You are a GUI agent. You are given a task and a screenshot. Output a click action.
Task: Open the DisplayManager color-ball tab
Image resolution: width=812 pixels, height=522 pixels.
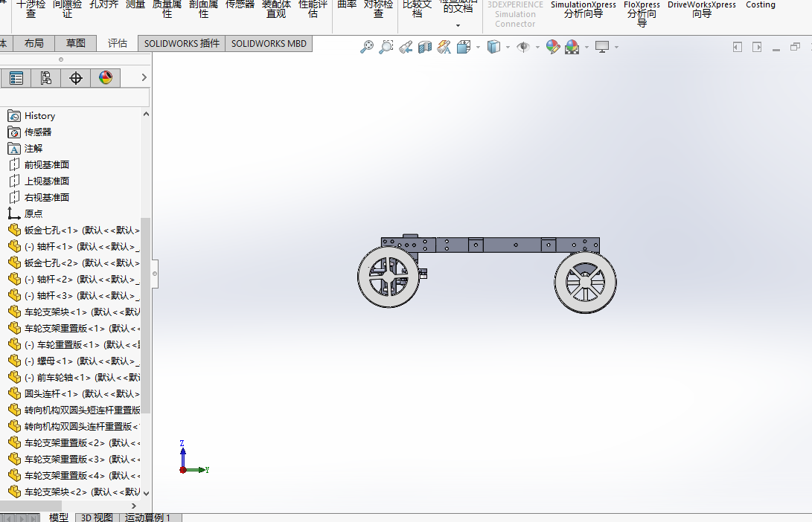point(106,78)
